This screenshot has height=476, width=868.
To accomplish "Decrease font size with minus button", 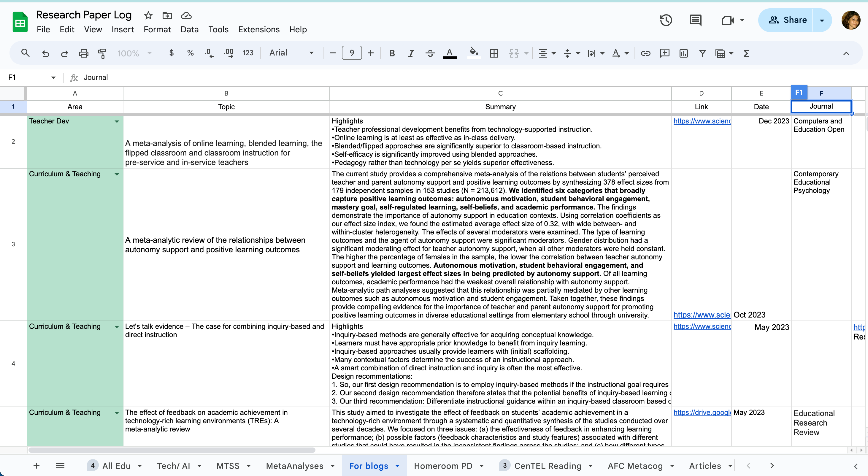I will [x=332, y=53].
